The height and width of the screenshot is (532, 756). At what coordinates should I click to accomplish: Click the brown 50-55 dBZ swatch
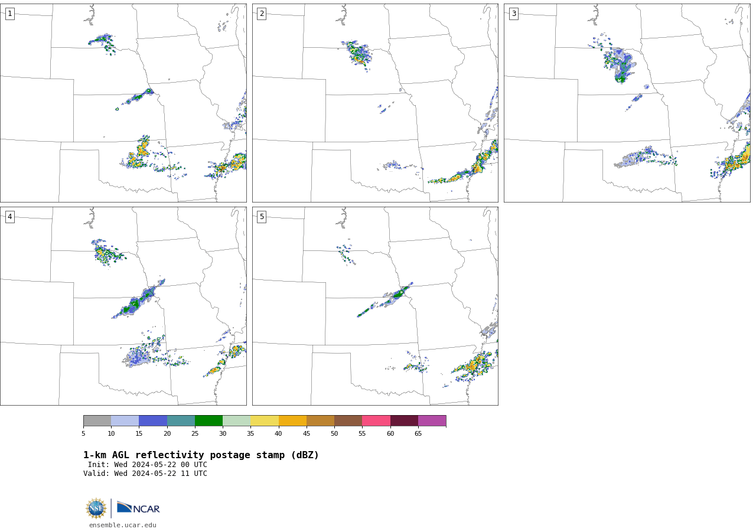pyautogui.click(x=348, y=420)
